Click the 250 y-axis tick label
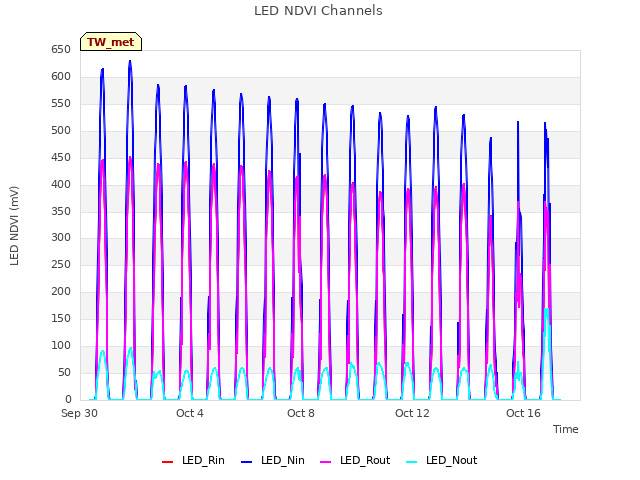The height and width of the screenshot is (480, 640). click(x=61, y=264)
